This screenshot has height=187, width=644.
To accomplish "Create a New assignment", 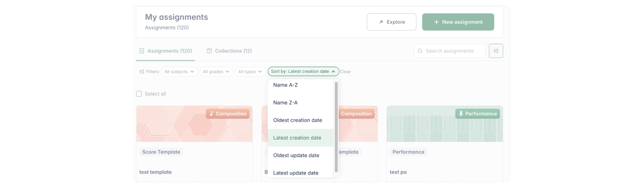I will [458, 22].
